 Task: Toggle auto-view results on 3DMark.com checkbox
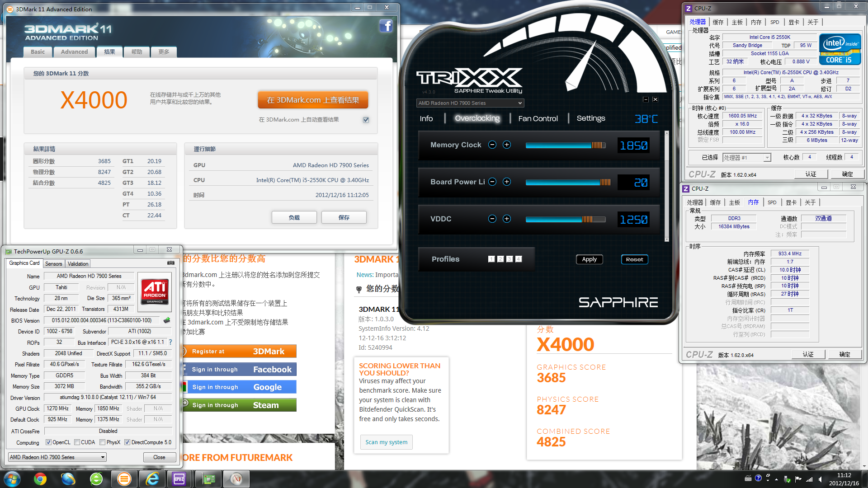[x=366, y=120]
